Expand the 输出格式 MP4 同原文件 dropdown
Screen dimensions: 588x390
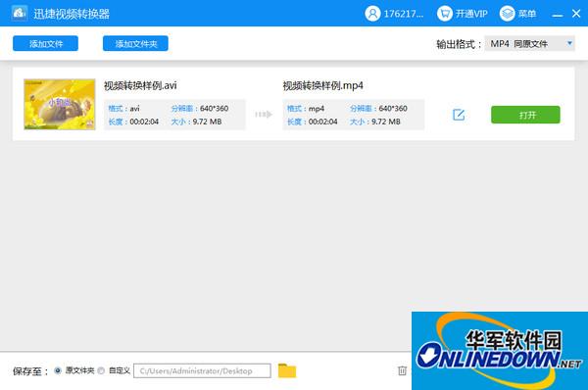coord(529,44)
